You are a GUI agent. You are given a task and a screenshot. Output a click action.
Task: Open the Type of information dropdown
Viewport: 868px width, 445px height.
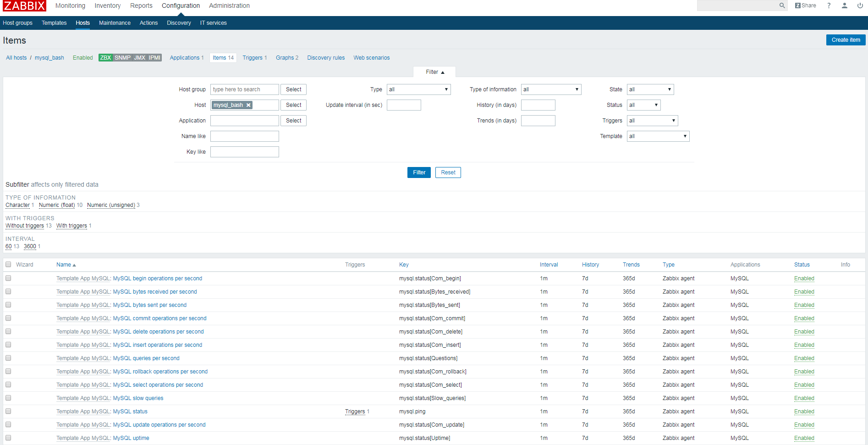coord(551,89)
